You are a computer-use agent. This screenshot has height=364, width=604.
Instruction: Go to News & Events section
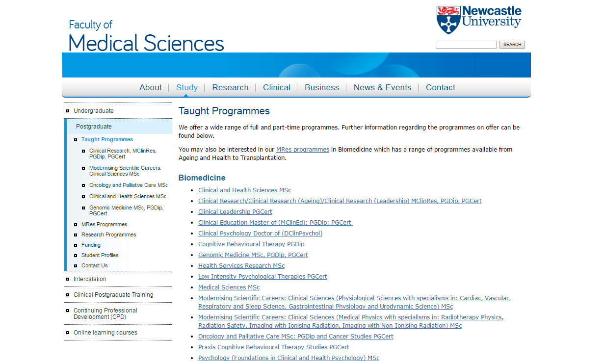click(x=382, y=88)
